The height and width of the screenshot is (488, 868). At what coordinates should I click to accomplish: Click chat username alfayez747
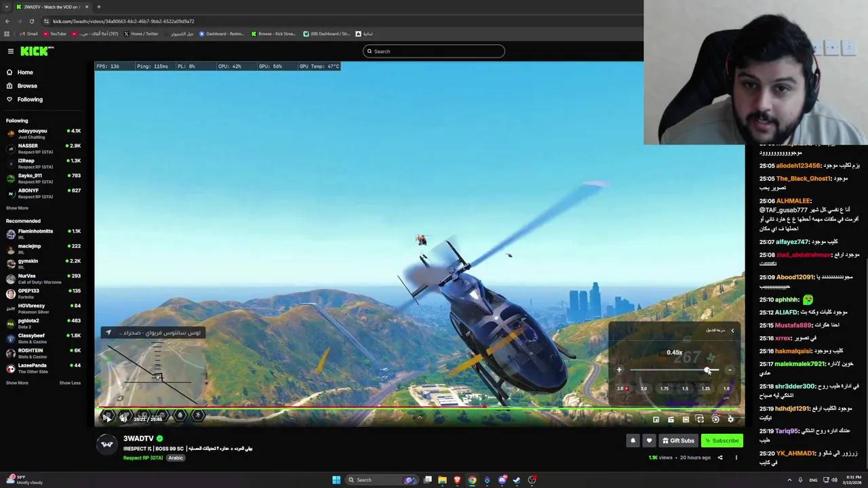click(x=792, y=242)
